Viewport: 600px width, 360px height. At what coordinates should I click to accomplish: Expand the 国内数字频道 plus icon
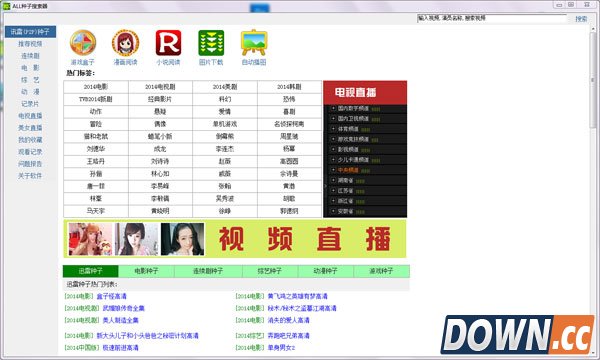tap(333, 108)
